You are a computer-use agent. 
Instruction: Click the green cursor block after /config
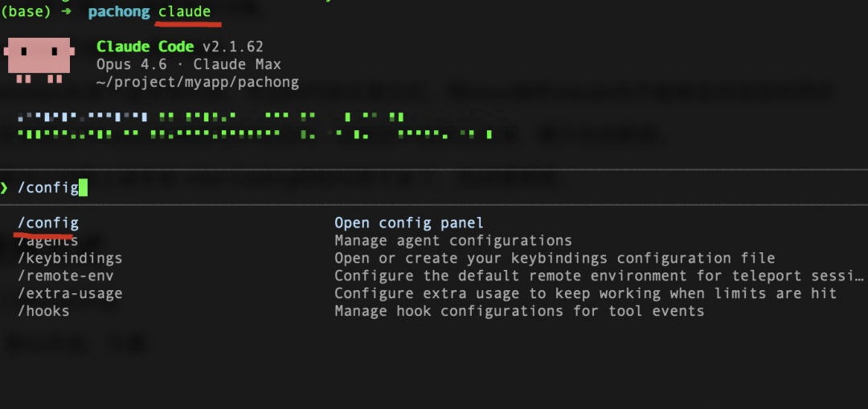(83, 188)
